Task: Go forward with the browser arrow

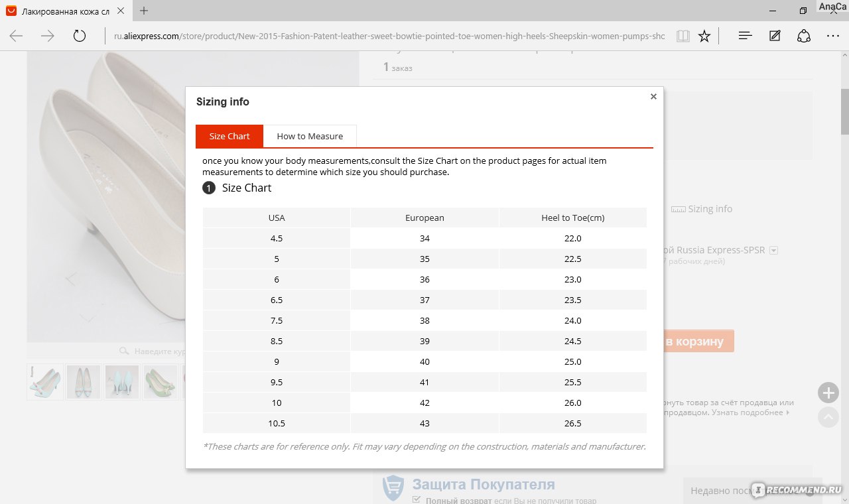Action: 48,36
